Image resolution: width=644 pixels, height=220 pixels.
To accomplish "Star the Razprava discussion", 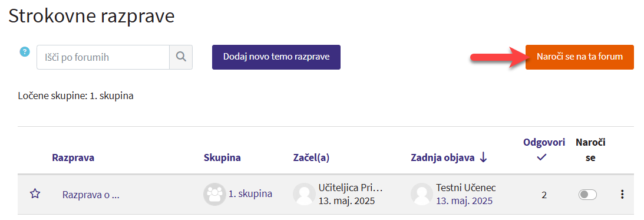I will pyautogui.click(x=35, y=194).
